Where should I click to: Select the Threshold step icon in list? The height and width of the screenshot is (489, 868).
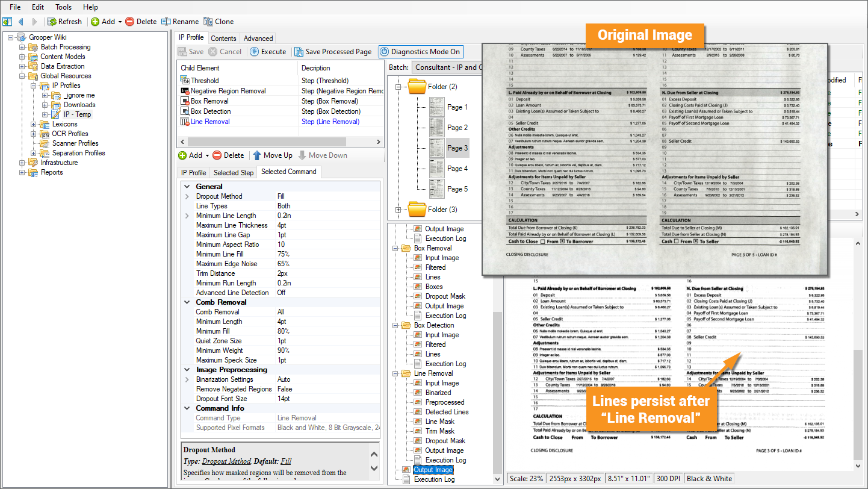(185, 80)
